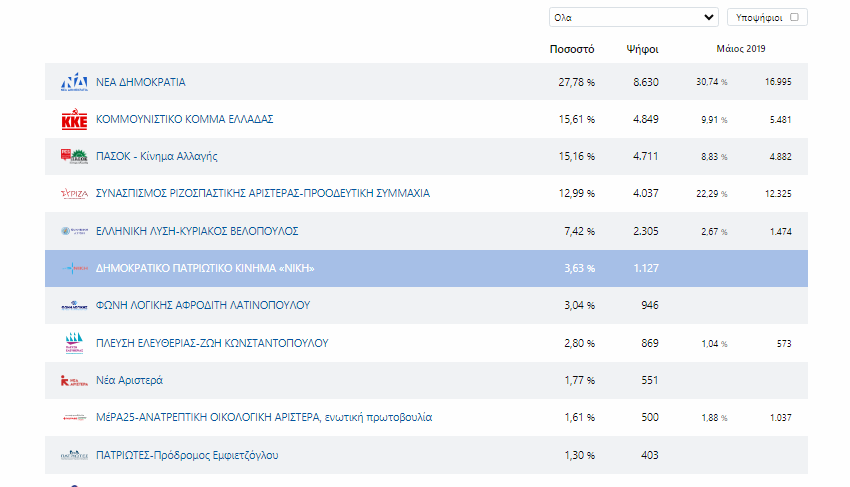The height and width of the screenshot is (487, 850).
Task: Toggle the Υποψήφιοι checkbox
Action: (x=794, y=17)
